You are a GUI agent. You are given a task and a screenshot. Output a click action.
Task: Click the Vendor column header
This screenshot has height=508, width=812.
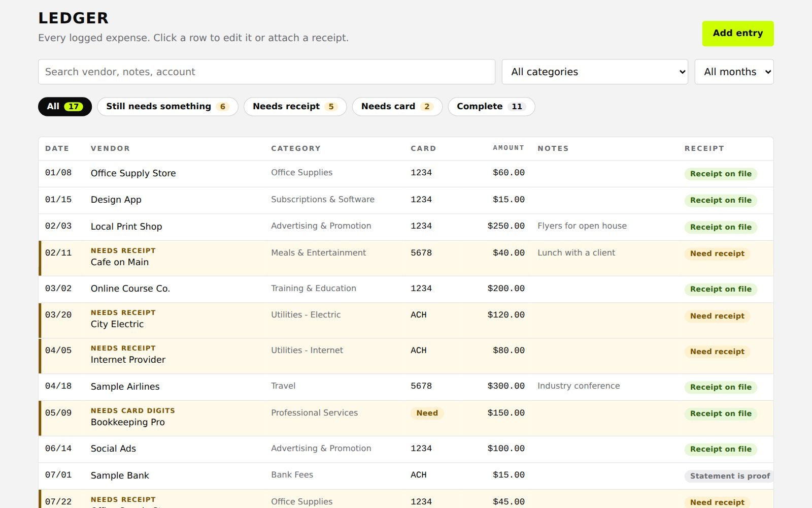pyautogui.click(x=110, y=148)
